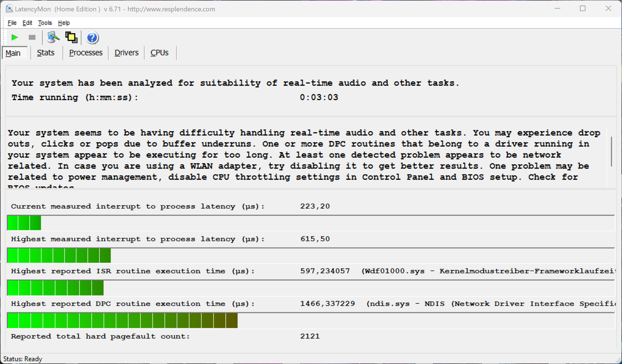Open the Edit menu
This screenshot has height=364, width=622.
tap(27, 23)
